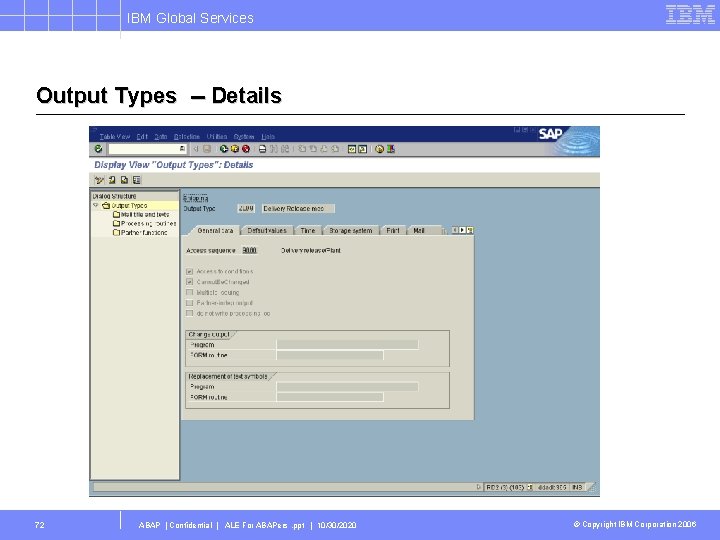The image size is (720, 540).
Task: Click the yellow Help icon
Action: coord(379,149)
